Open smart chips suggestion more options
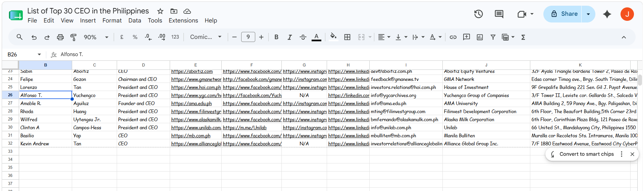This screenshot has width=644, height=191. point(622,154)
